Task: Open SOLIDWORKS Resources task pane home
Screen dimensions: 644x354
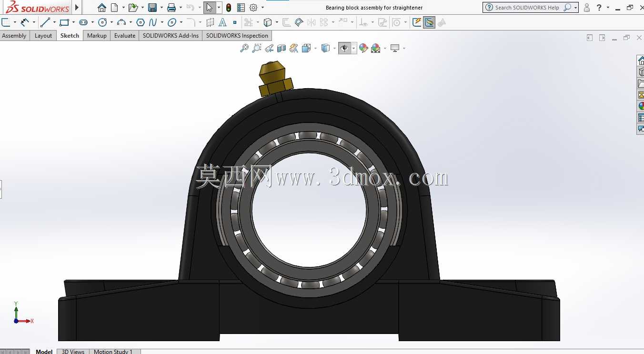Action: (x=641, y=61)
